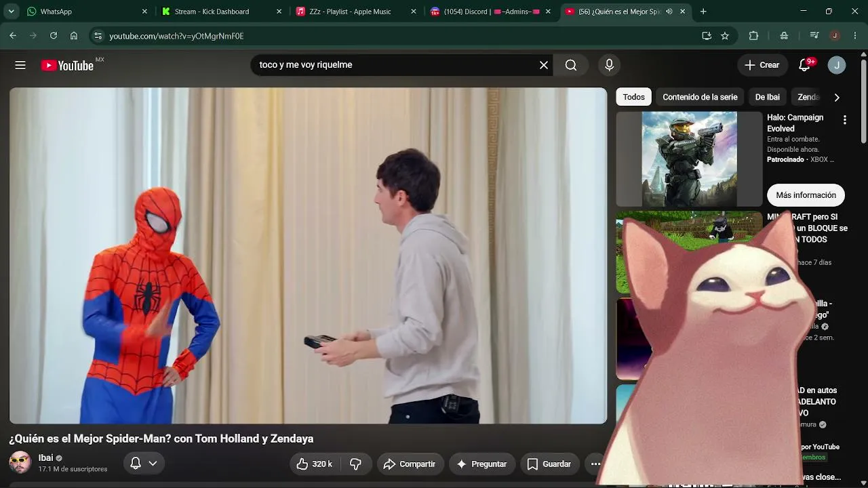Open the YouTube notifications bell
868x488 pixels.
[805, 65]
